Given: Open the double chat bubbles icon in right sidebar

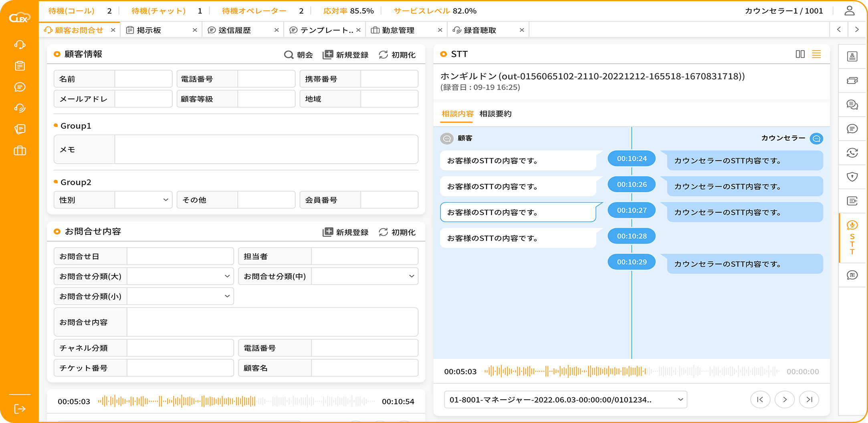Looking at the screenshot, I should (852, 105).
